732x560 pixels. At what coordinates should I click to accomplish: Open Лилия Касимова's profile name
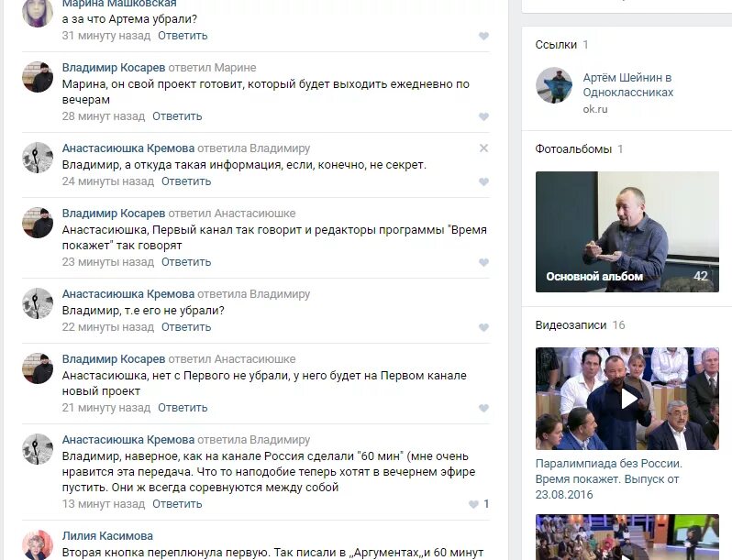pos(107,536)
